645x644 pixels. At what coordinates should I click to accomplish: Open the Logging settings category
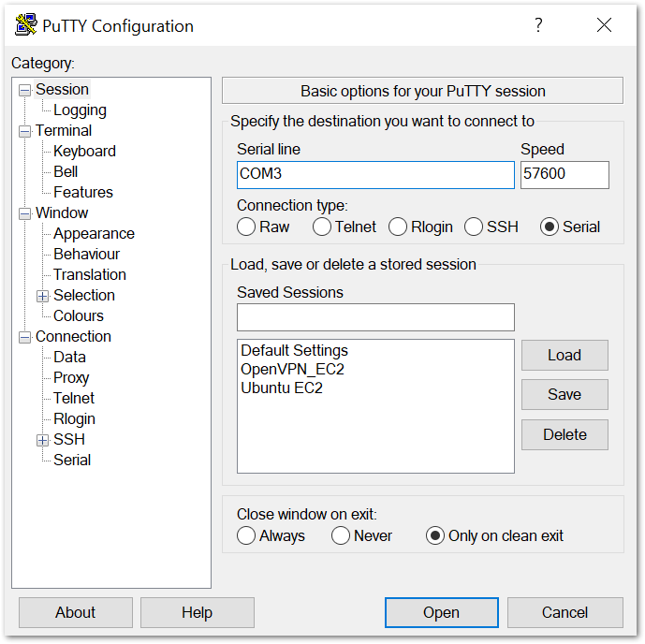tap(80, 110)
